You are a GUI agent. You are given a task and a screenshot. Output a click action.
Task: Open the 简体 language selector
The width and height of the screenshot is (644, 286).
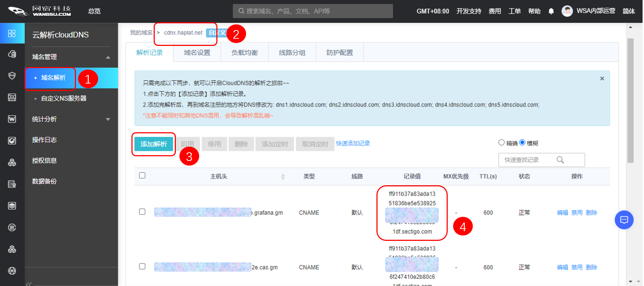[x=629, y=11]
